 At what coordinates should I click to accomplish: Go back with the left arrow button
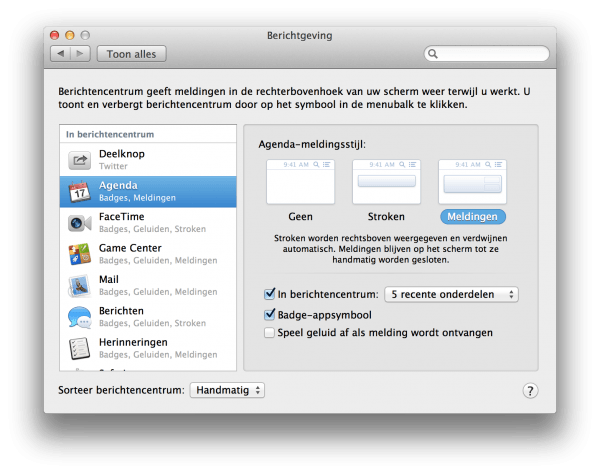click(x=60, y=54)
